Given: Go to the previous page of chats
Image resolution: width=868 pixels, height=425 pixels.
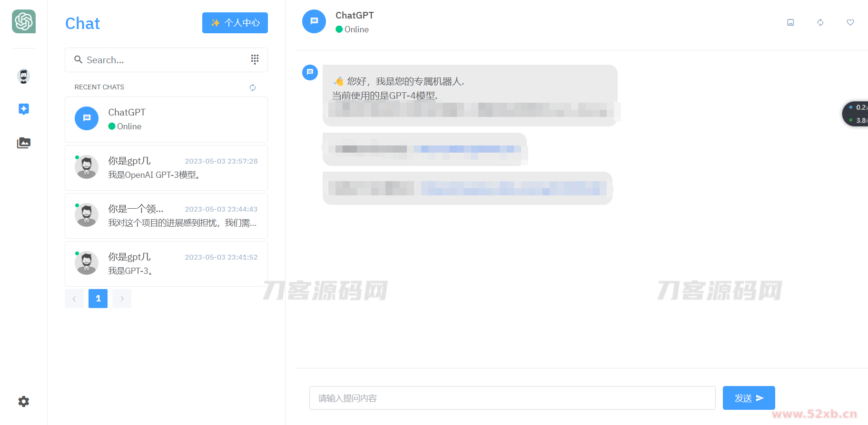Looking at the screenshot, I should pos(74,299).
